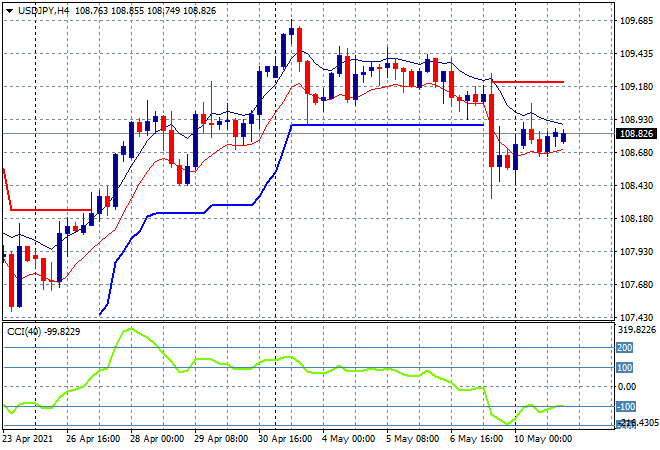
Task: Click the 30 Apr 16:00 time label
Action: (x=285, y=439)
